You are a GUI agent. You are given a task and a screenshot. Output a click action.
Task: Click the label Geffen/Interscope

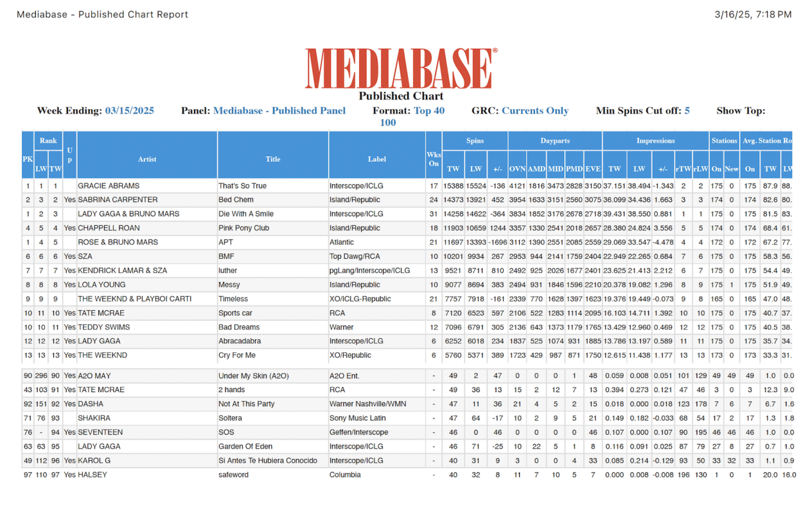[359, 433]
